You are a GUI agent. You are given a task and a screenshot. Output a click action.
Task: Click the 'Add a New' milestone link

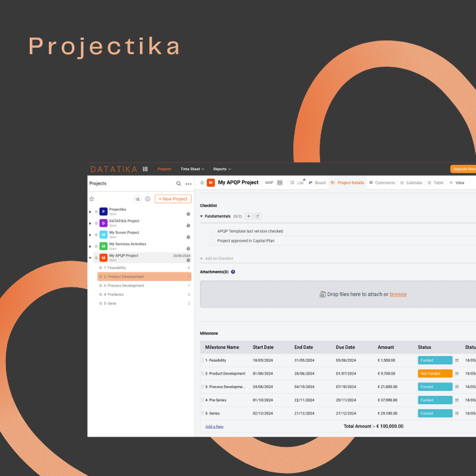[214, 427]
